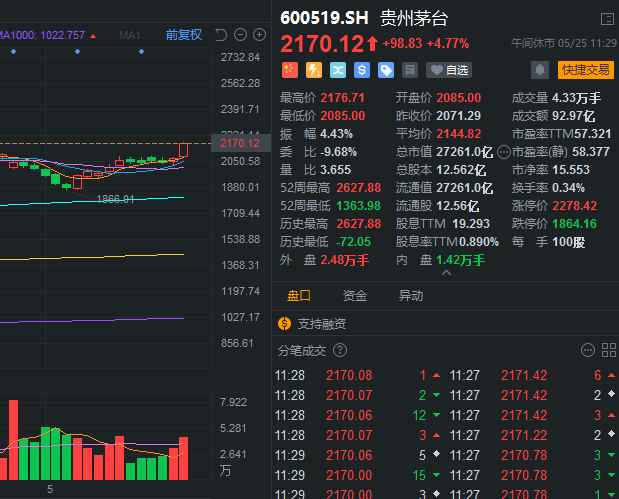Click the China flag market icon
The height and width of the screenshot is (499, 619).
coord(290,70)
